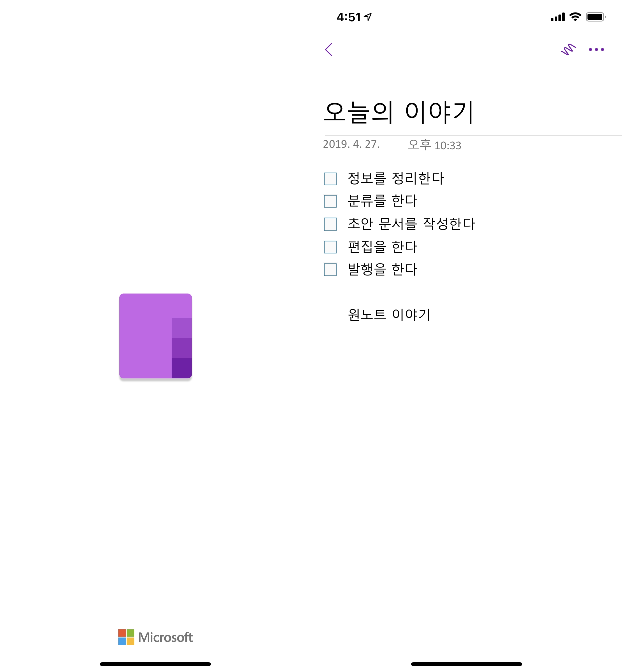Tap the Microsoft four-color logo

(x=126, y=637)
